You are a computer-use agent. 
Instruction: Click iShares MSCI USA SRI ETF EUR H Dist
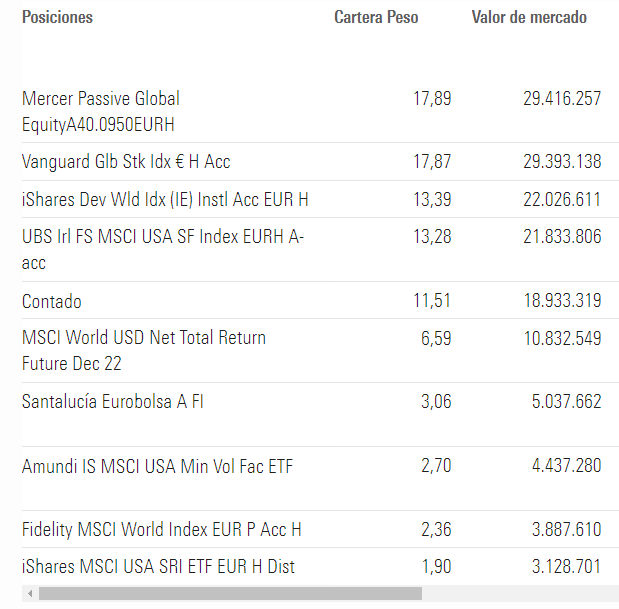(158, 567)
